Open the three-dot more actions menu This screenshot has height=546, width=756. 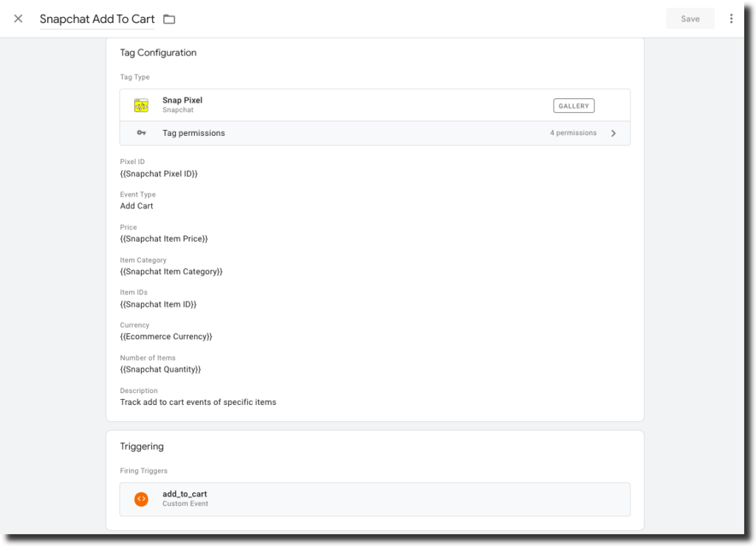pos(731,18)
